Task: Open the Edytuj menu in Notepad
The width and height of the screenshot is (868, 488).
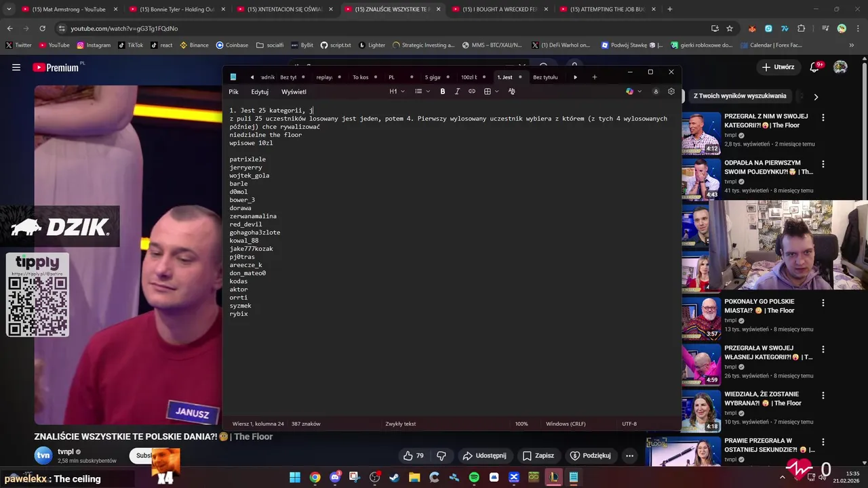Action: tap(260, 91)
